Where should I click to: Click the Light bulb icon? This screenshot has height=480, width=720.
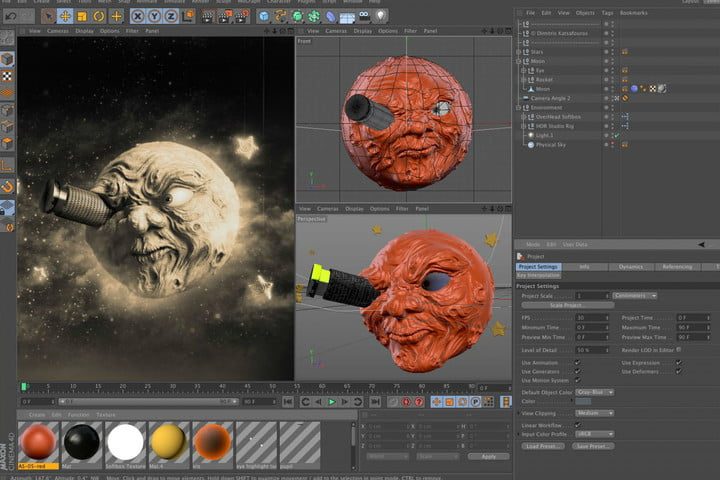[381, 17]
